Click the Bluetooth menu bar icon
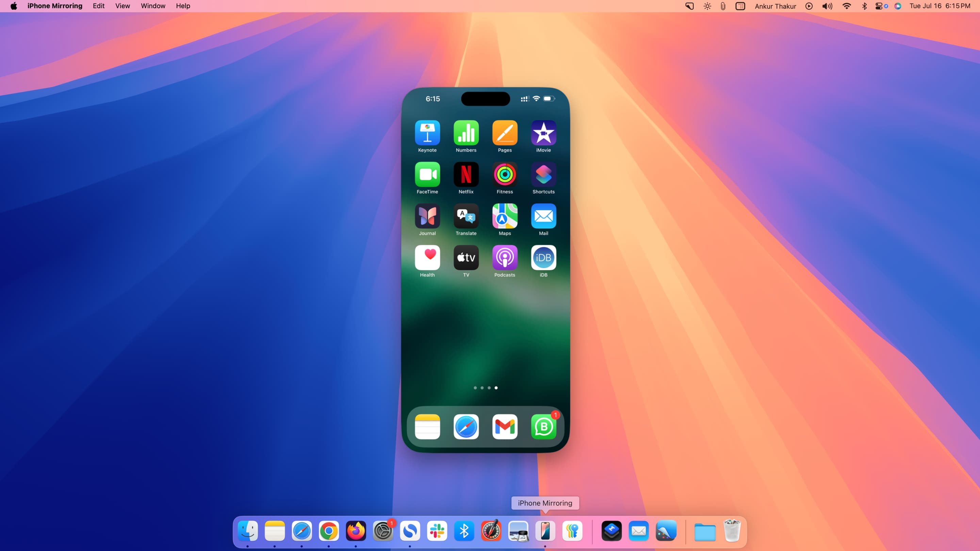This screenshot has width=980, height=551. pyautogui.click(x=864, y=6)
